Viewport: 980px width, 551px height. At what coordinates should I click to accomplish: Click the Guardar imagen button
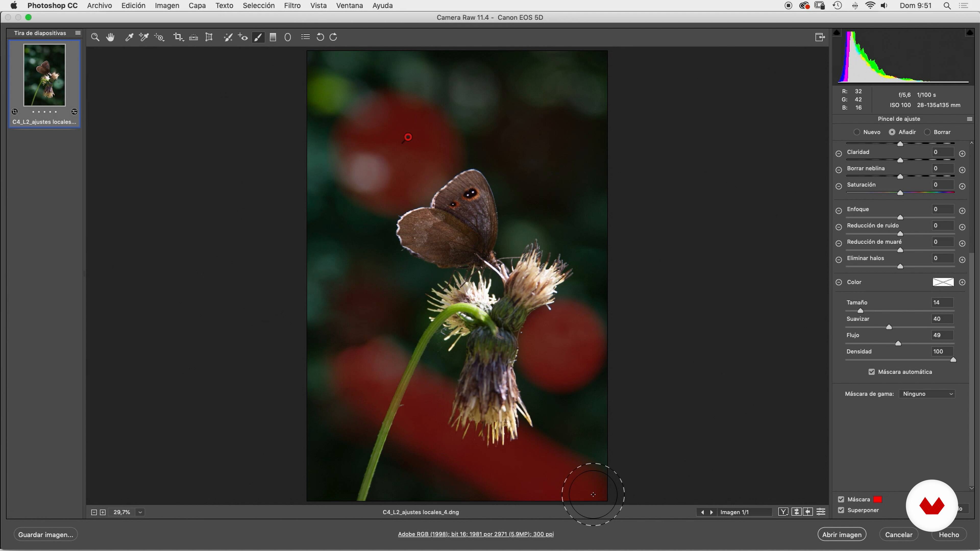(46, 534)
